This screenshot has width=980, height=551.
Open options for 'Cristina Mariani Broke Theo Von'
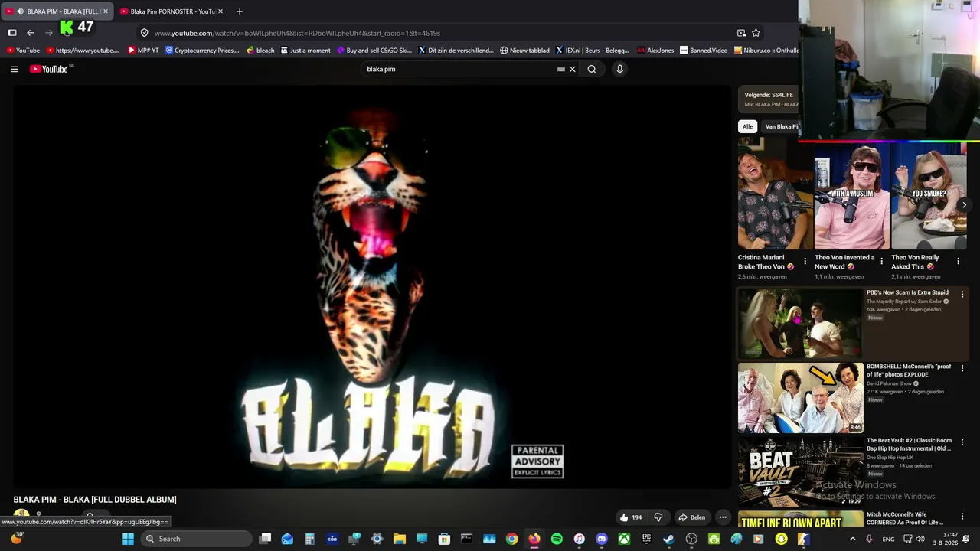[805, 262]
